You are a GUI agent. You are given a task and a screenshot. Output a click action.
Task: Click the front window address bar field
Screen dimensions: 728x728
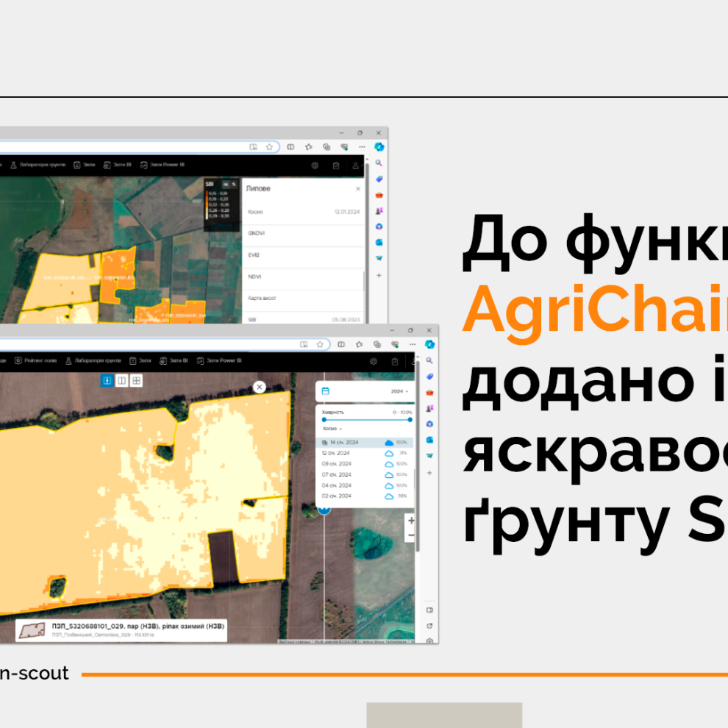pos(165,344)
